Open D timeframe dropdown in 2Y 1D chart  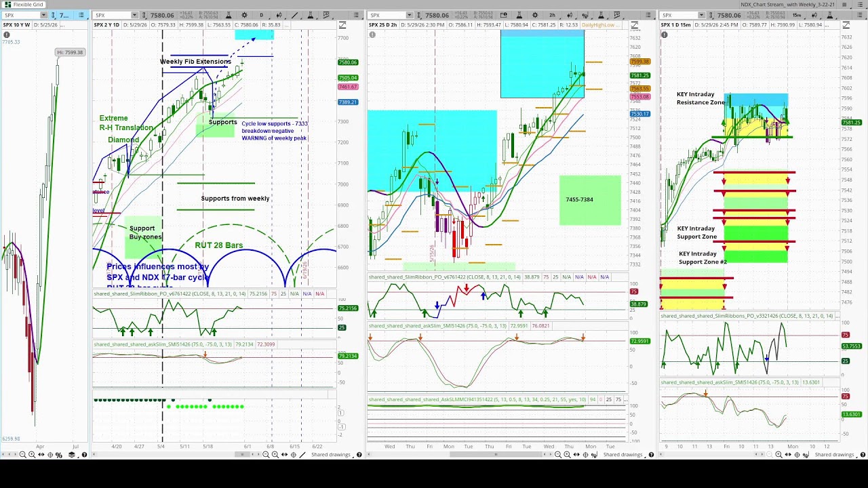click(262, 15)
